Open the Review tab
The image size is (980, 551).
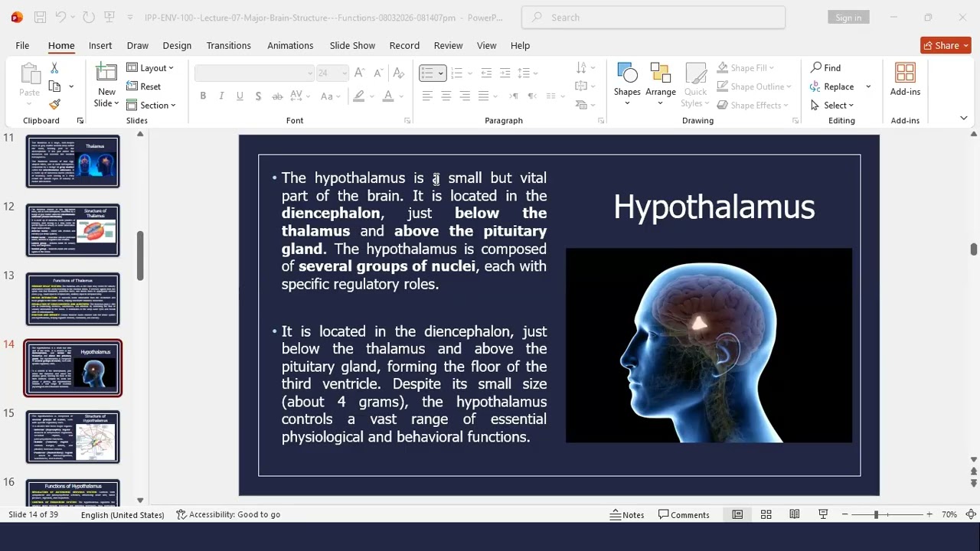coord(448,45)
